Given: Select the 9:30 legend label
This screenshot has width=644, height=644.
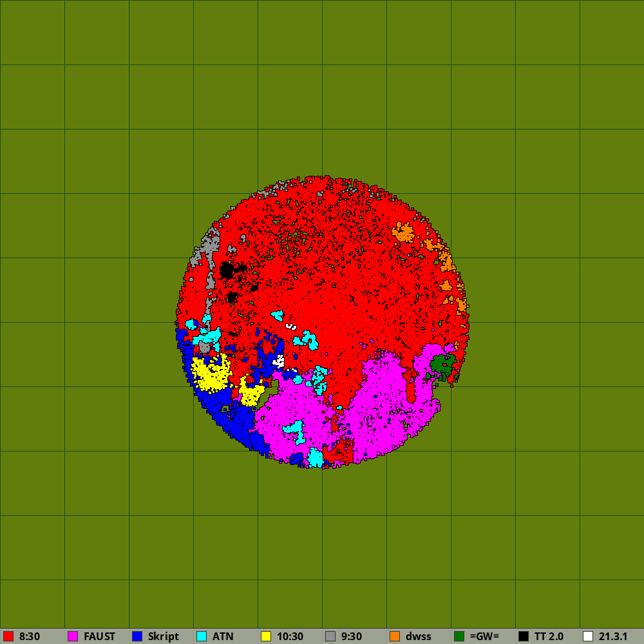Looking at the screenshot, I should pos(352,637).
